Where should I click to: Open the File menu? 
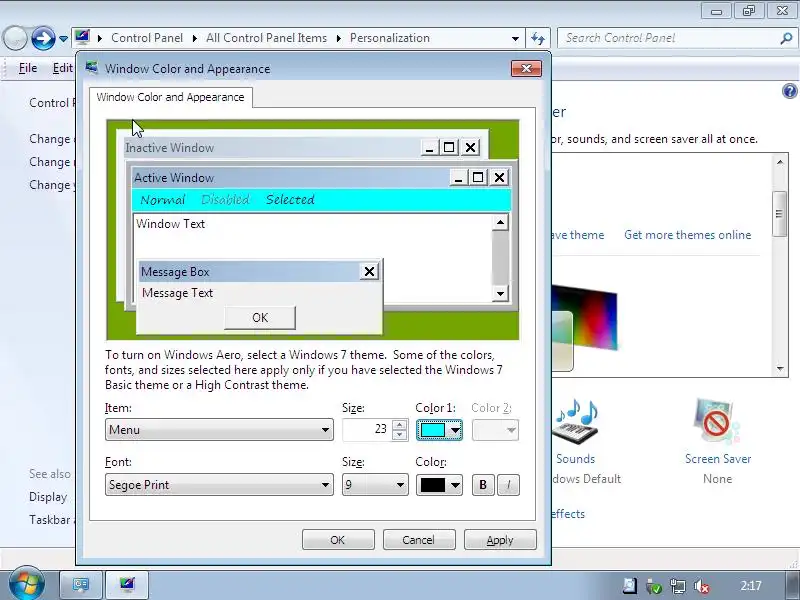click(x=28, y=68)
